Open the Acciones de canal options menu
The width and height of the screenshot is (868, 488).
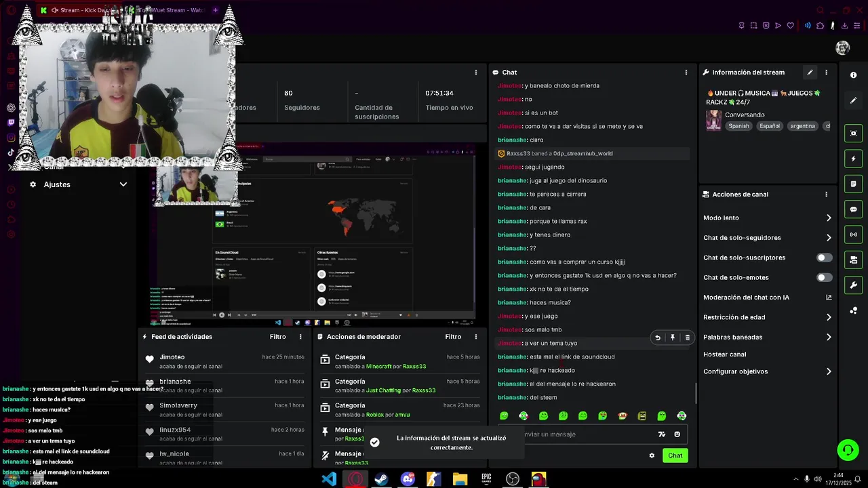coord(826,195)
